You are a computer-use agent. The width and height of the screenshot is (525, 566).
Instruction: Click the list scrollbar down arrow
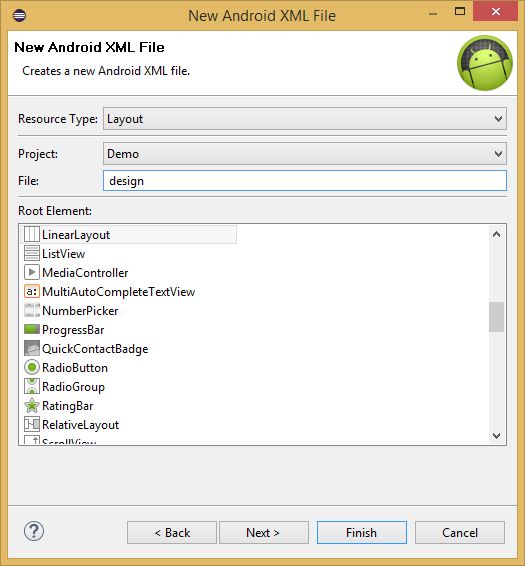[496, 436]
